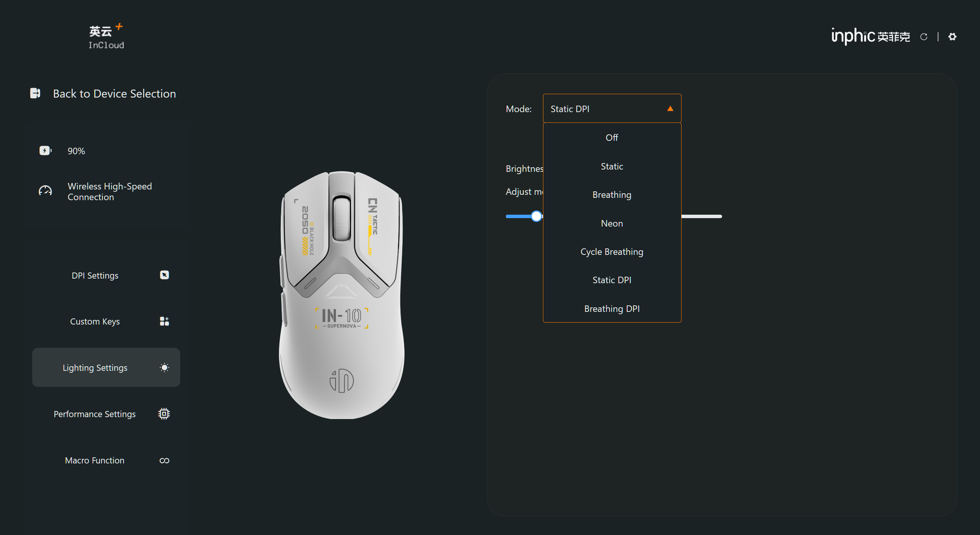This screenshot has width=980, height=535.
Task: Click the Custom Keys grid icon
Action: pyautogui.click(x=164, y=321)
